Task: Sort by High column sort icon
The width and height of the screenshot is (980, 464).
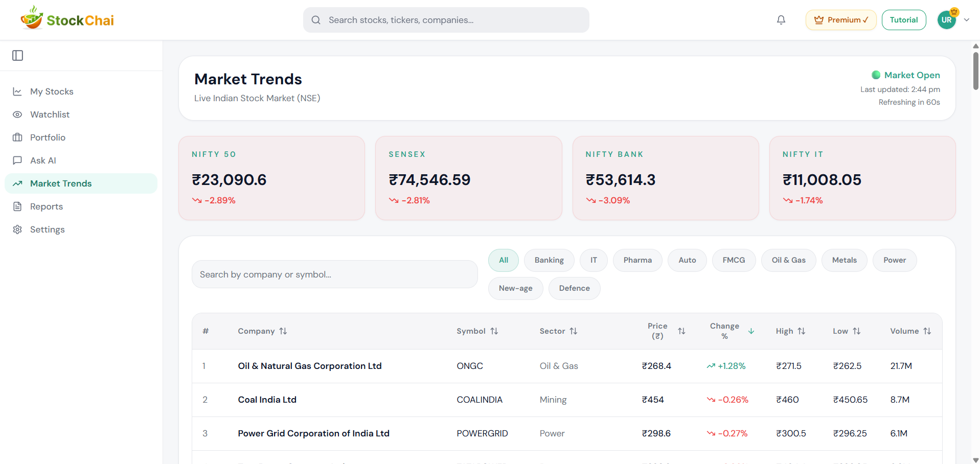Action: coord(802,331)
